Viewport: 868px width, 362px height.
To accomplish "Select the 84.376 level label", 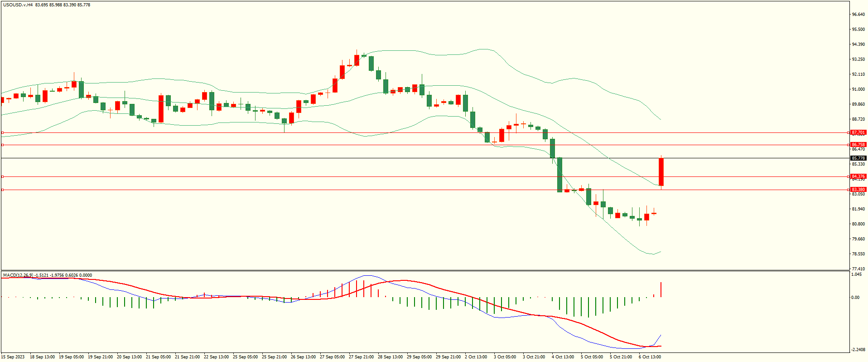I will (858, 176).
